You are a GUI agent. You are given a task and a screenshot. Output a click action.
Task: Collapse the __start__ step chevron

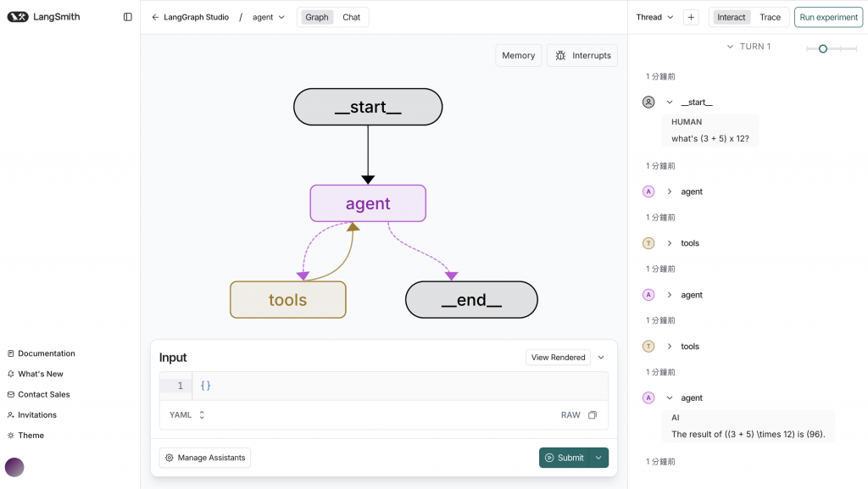tap(670, 103)
